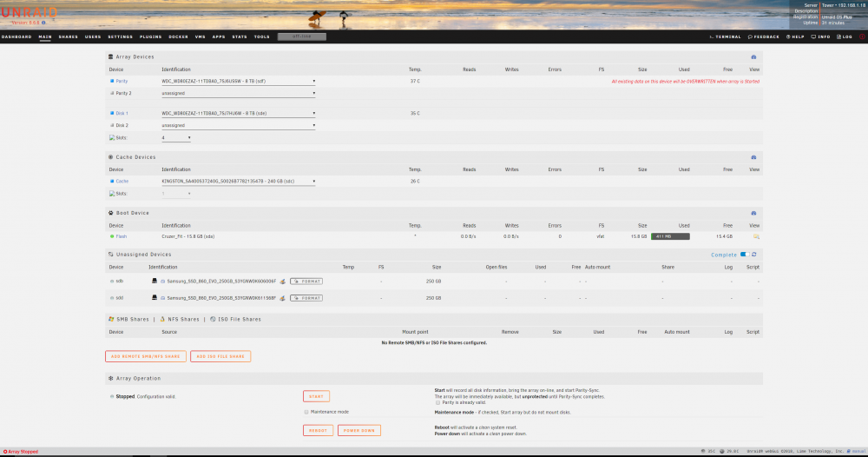Click the Reboot button

tap(318, 430)
